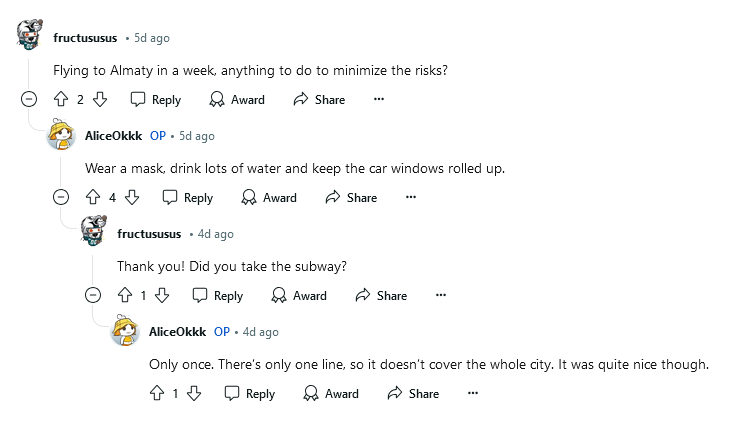Upvote fructususus's comment about flying to Almaty
The width and height of the screenshot is (732, 421).
(x=60, y=99)
